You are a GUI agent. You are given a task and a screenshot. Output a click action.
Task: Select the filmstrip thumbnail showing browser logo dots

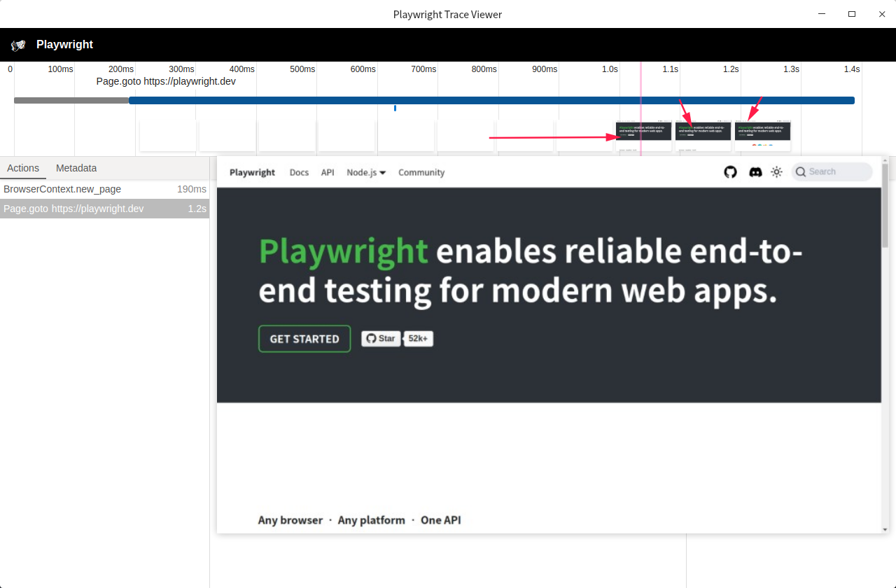point(762,136)
